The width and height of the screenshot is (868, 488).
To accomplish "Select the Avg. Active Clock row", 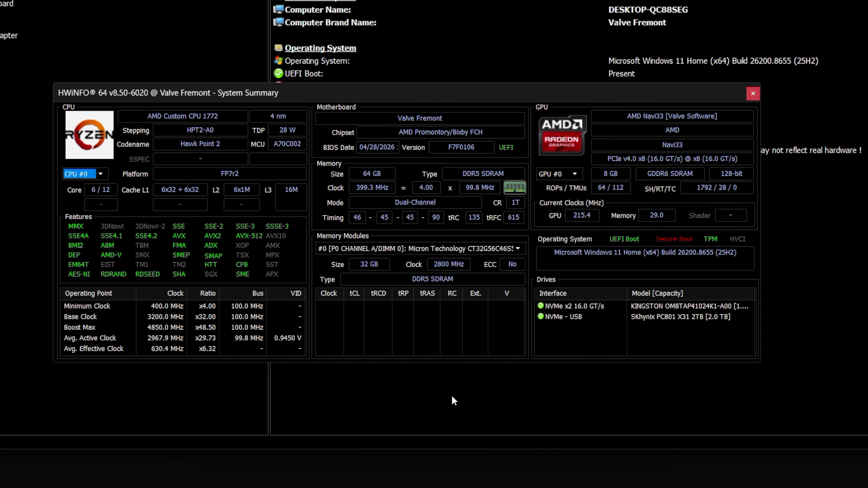I will 183,338.
